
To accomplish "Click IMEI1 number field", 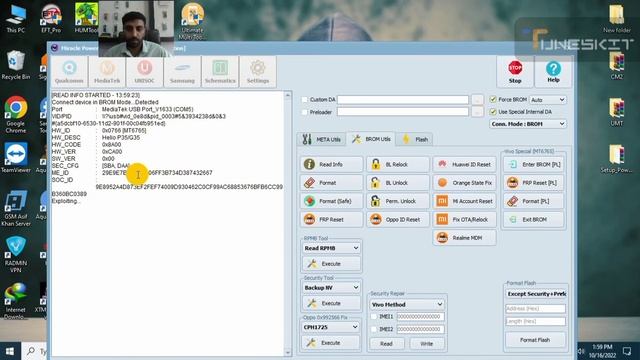I will tap(420, 316).
